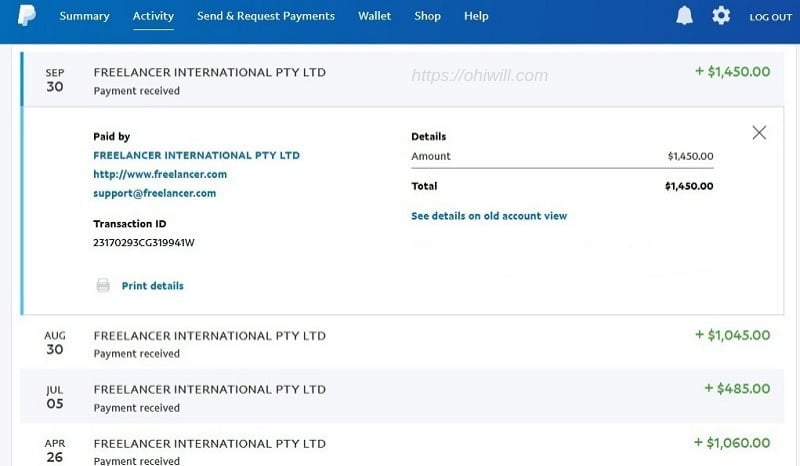Open See details on old account view
Viewport: 800px width, 466px height.
coord(489,216)
